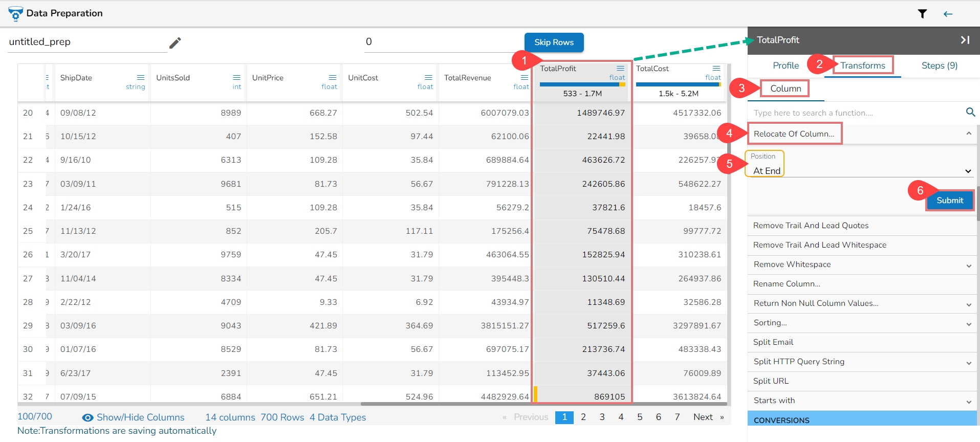Click the Skip Rows button
The width and height of the screenshot is (980, 442).
pos(554,42)
